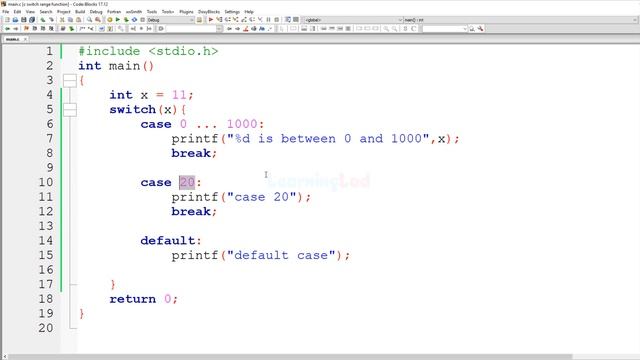Cut the selection with the scissors icon
The image size is (640, 360).
(x=62, y=20)
